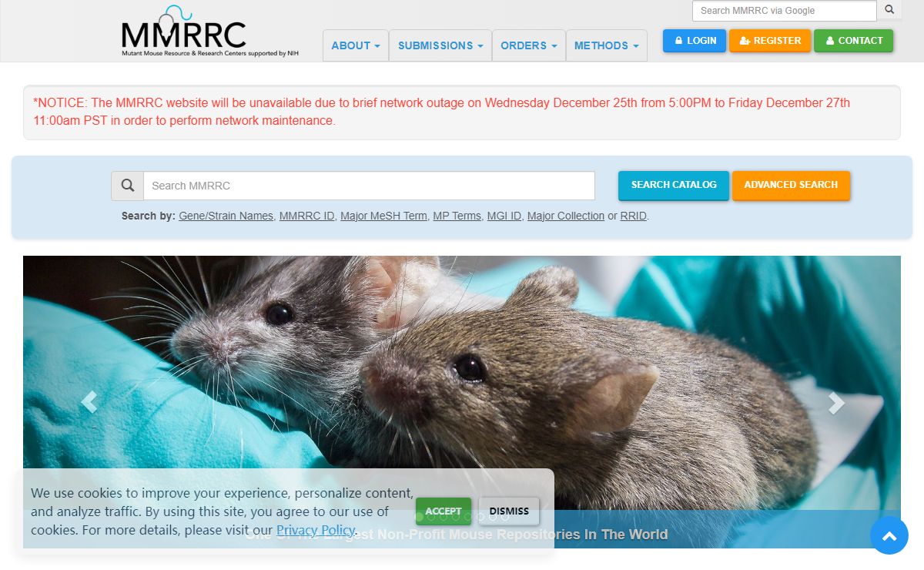Expand the Submissions dropdown
This screenshot has width=924, height=570.
(440, 45)
